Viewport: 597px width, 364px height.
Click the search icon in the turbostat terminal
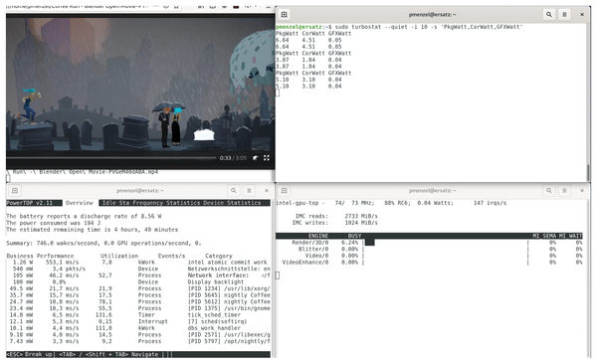[x=548, y=15]
